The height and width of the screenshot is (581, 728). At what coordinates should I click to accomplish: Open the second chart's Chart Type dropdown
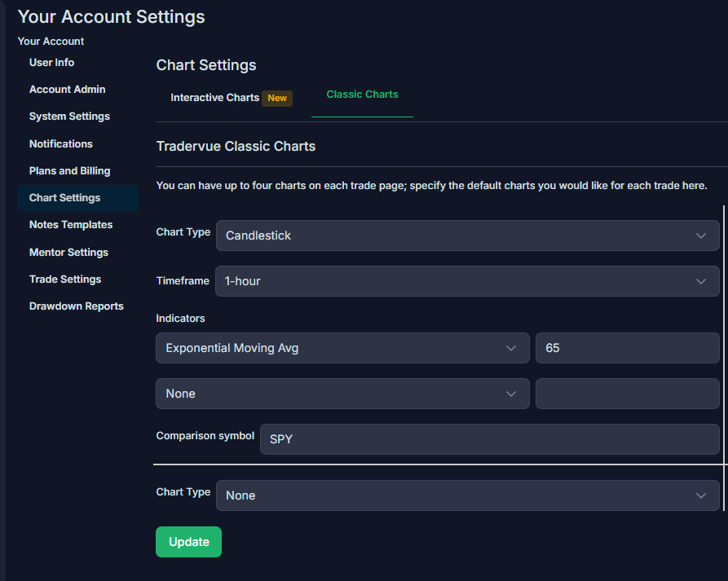tap(468, 495)
